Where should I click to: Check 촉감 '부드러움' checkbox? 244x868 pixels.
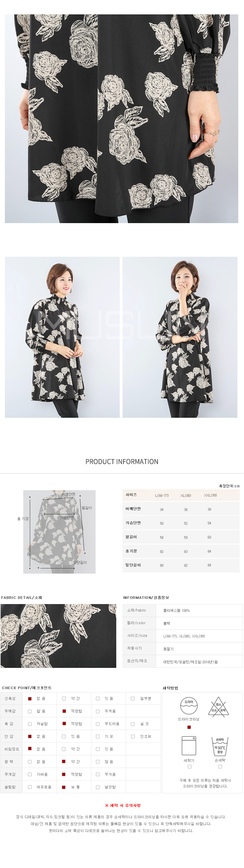(98, 724)
